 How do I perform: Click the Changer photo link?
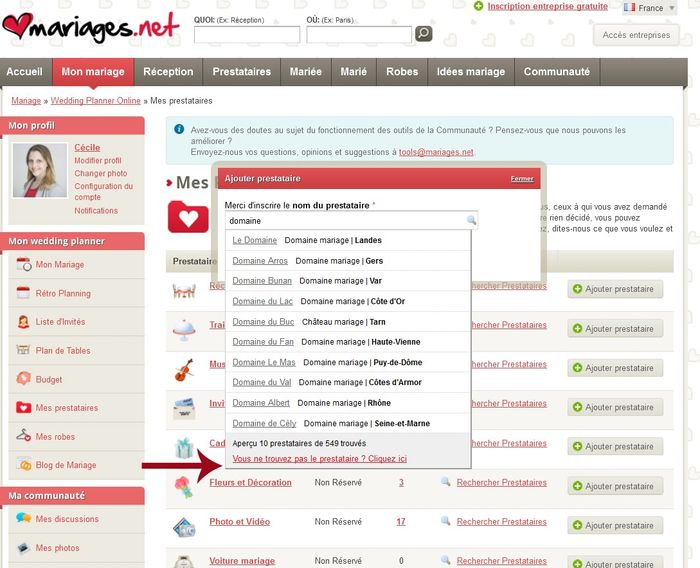click(x=100, y=173)
